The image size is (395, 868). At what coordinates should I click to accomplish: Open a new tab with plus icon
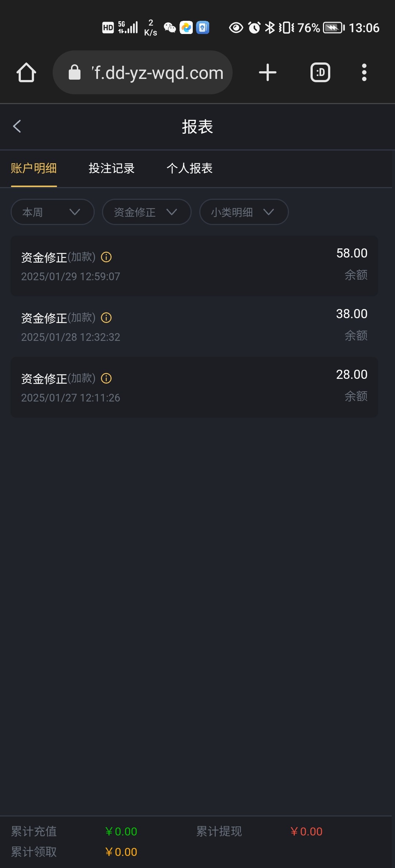click(267, 72)
